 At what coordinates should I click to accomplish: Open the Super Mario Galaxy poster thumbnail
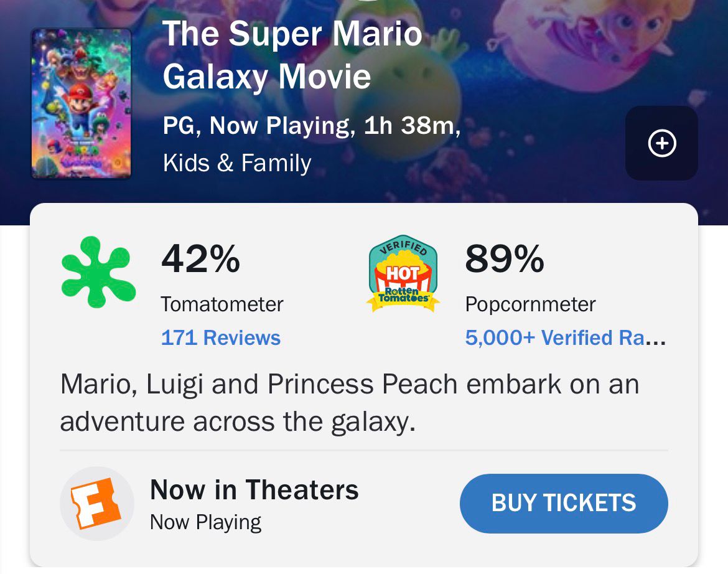click(82, 104)
